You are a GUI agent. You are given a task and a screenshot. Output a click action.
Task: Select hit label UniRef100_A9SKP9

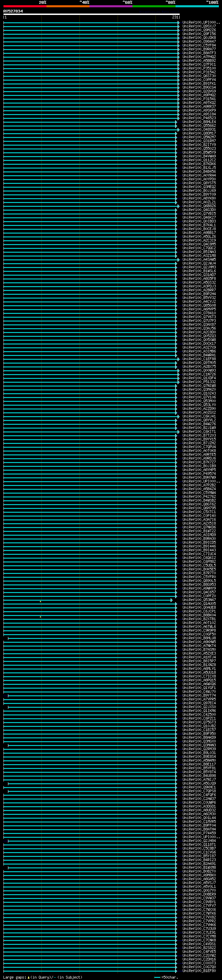point(199,110)
